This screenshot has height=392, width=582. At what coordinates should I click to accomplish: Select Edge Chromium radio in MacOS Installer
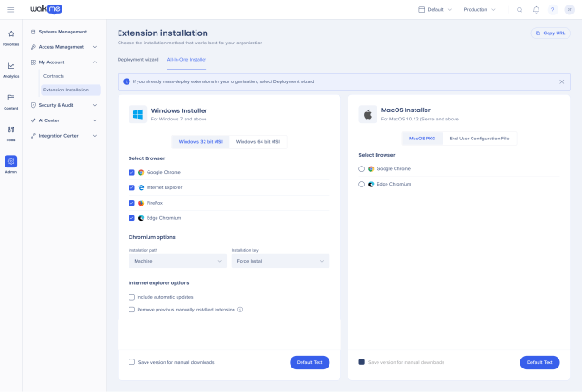click(x=361, y=184)
